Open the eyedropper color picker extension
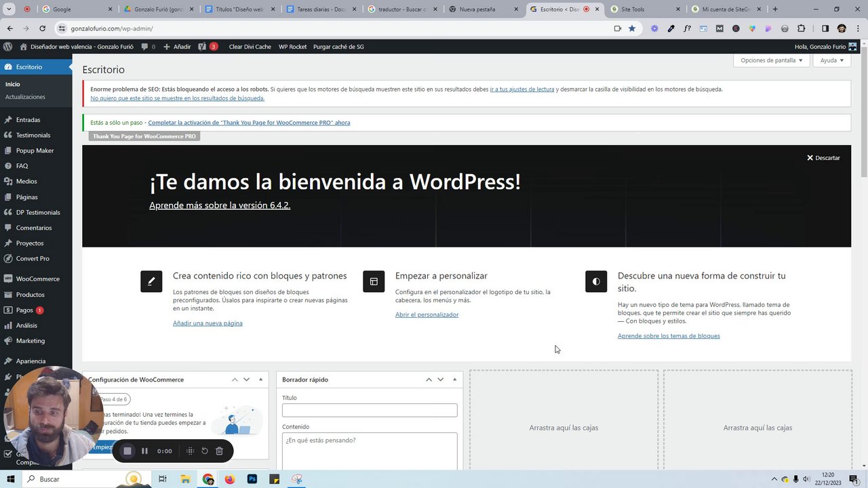This screenshot has height=488, width=868. click(671, 28)
